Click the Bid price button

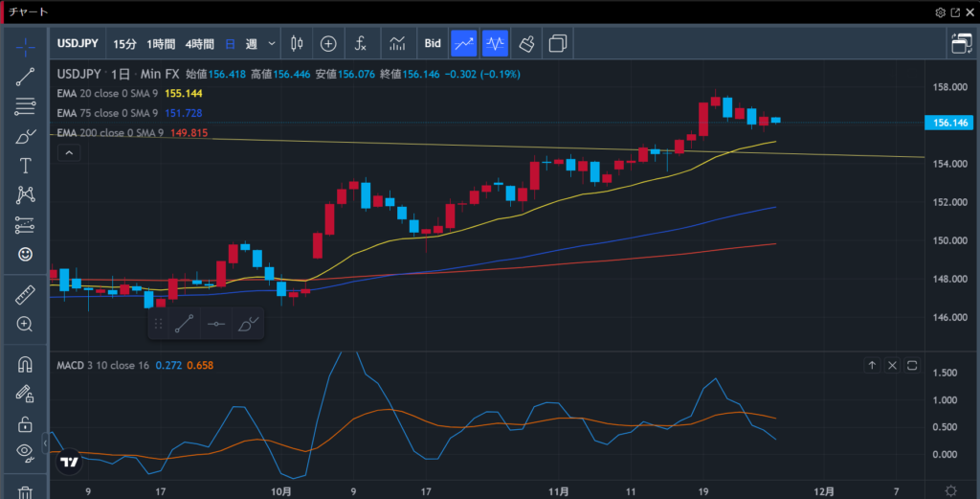[x=433, y=43]
